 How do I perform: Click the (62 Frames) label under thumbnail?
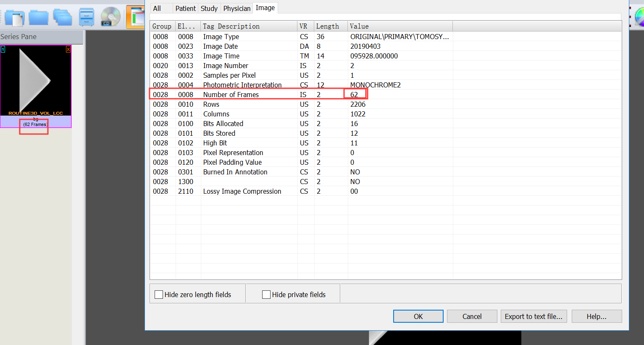pos(35,124)
